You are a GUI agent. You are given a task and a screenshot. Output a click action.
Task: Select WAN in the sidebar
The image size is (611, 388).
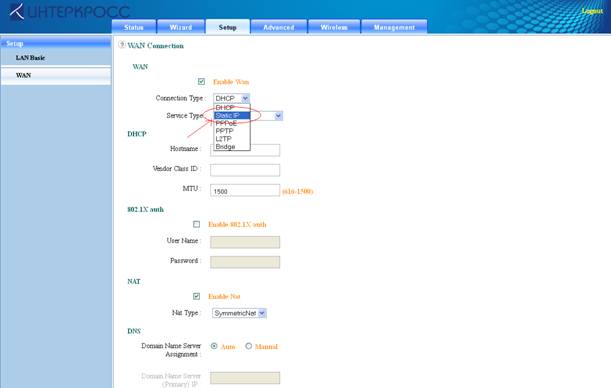click(56, 75)
